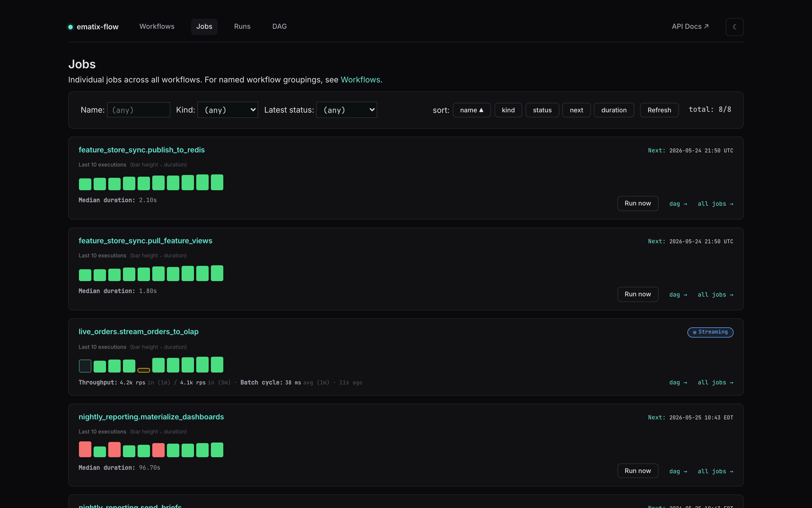Open all jobs link for pull_feature_views
Image resolution: width=812 pixels, height=508 pixels.
[715, 295]
